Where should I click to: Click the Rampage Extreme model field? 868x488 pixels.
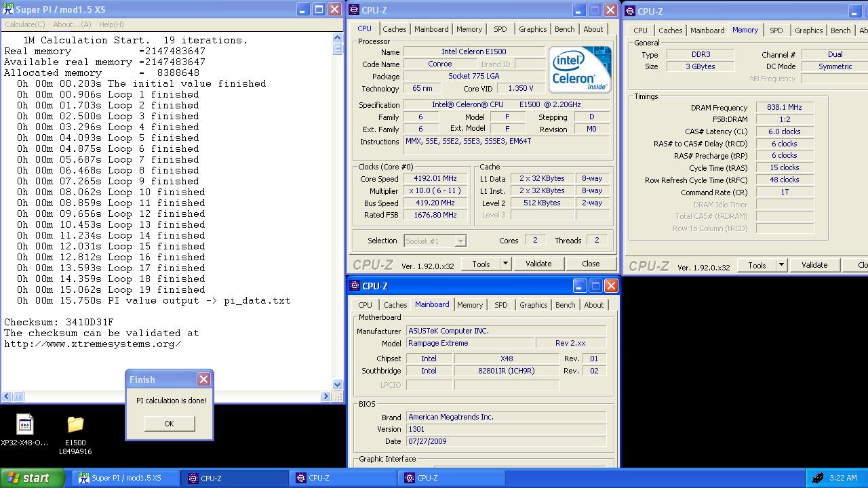[470, 343]
